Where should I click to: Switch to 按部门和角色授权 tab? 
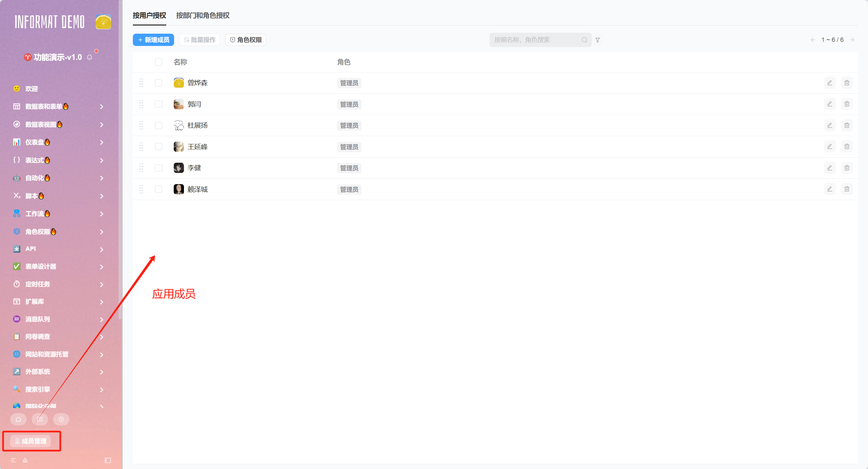(203, 15)
